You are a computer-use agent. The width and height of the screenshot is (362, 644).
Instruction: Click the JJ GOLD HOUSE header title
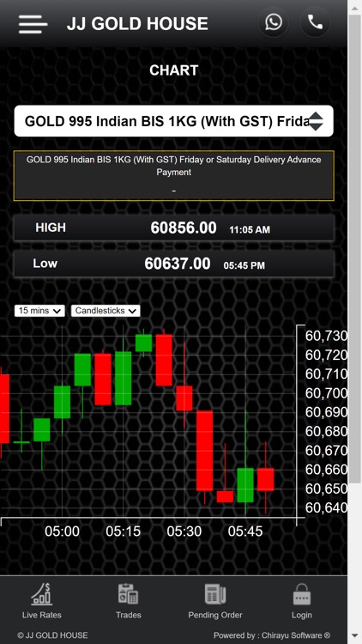(x=137, y=24)
